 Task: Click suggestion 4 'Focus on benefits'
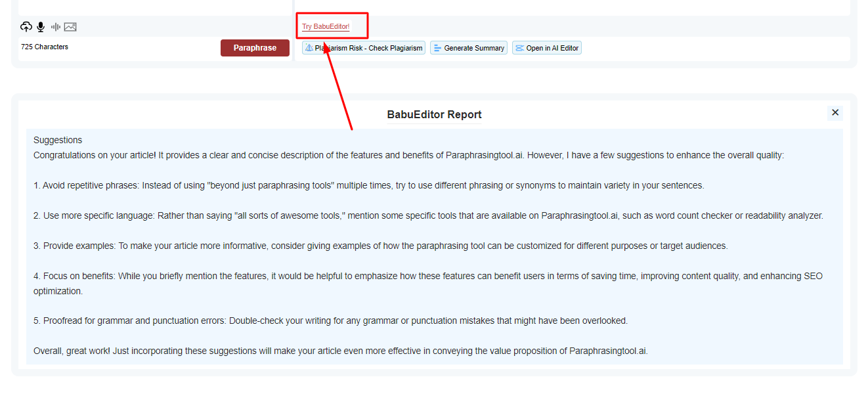(x=428, y=283)
